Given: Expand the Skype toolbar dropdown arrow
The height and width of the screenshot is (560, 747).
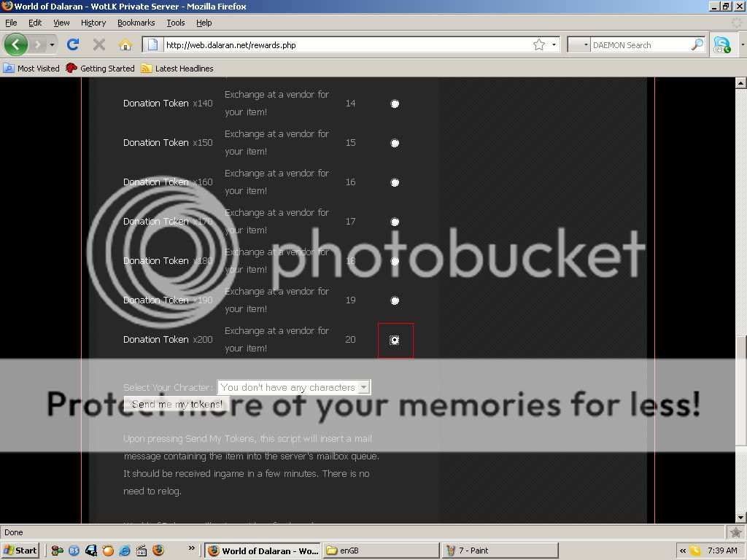Looking at the screenshot, I should (742, 44).
